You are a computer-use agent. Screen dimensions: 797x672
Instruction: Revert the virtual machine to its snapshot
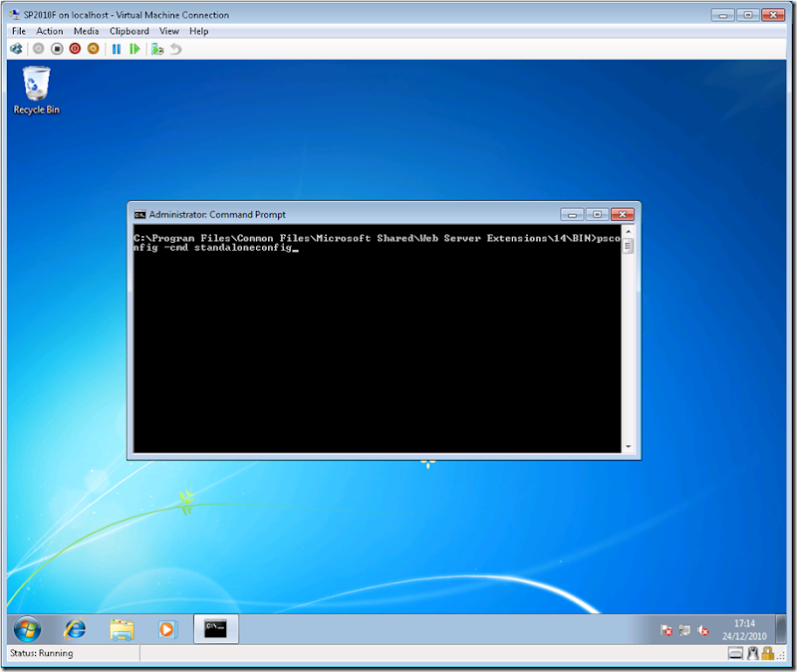pos(177,49)
